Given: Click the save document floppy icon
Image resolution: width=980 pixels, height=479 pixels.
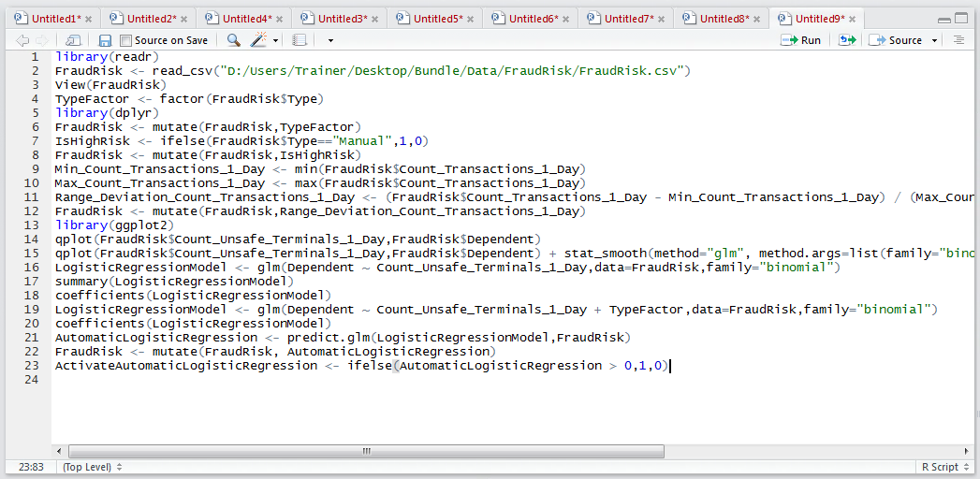Looking at the screenshot, I should 105,40.
